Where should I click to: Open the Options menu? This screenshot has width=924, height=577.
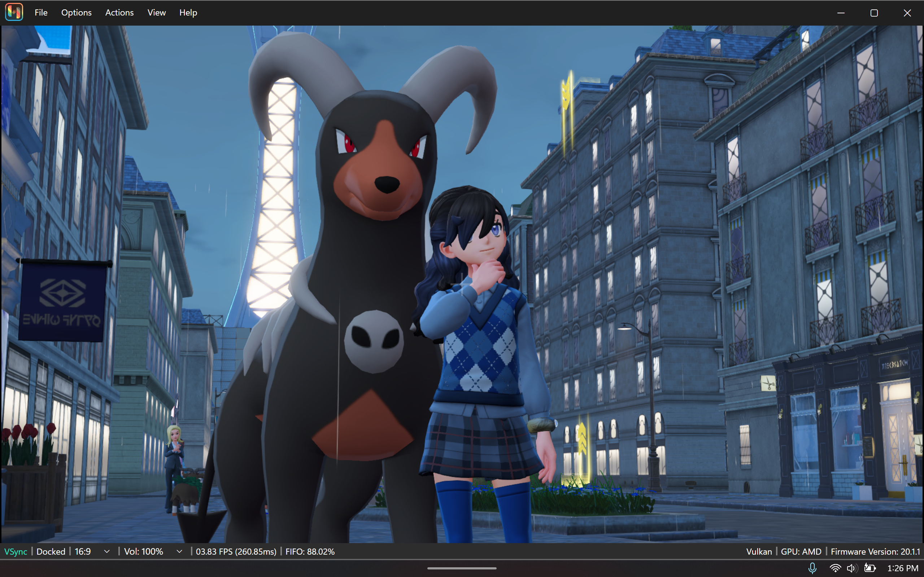coord(77,13)
